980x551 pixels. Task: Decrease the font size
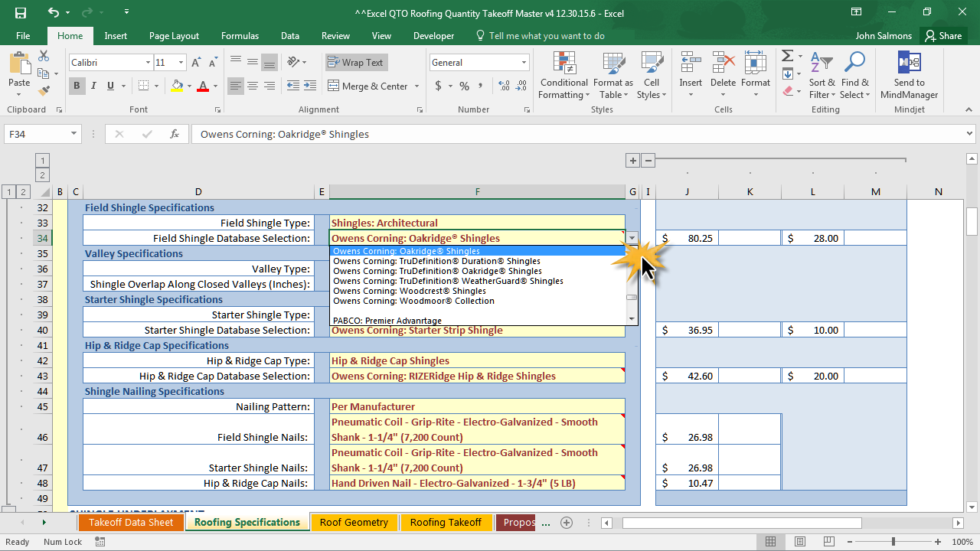[212, 62]
